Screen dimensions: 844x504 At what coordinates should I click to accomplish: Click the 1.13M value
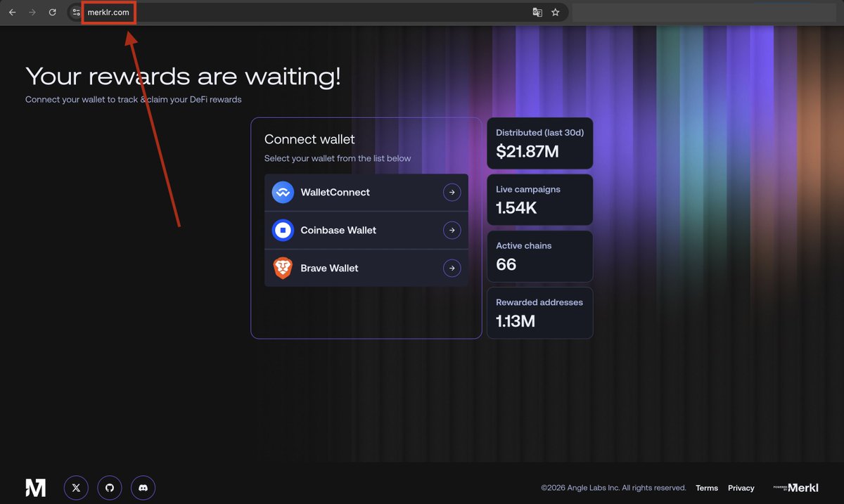tap(516, 321)
